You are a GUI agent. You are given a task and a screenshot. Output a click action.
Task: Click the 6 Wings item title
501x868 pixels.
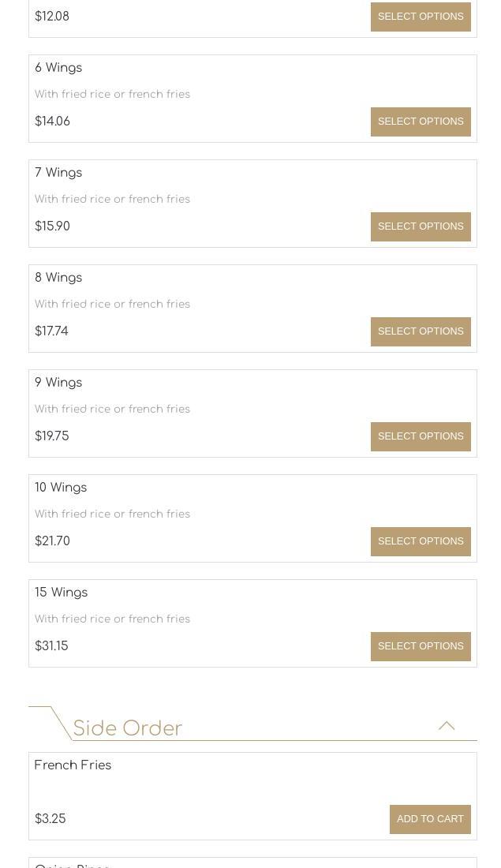click(58, 68)
